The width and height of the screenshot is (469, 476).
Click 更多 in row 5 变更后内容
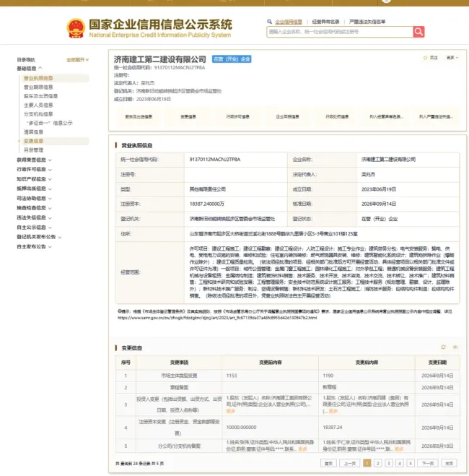399,449
